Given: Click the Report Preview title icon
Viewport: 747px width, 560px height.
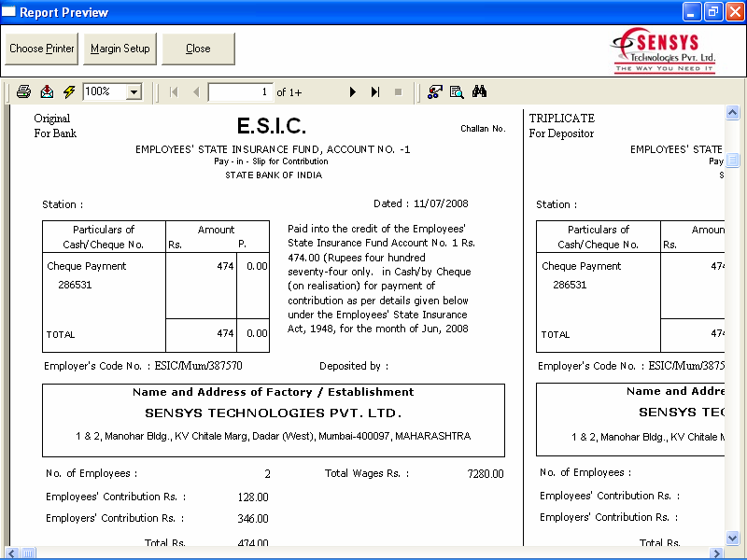Looking at the screenshot, I should [x=8, y=11].
